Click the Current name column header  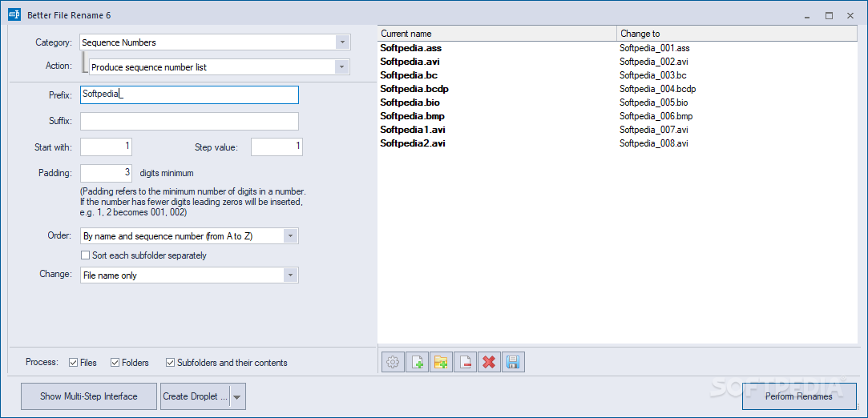point(497,34)
